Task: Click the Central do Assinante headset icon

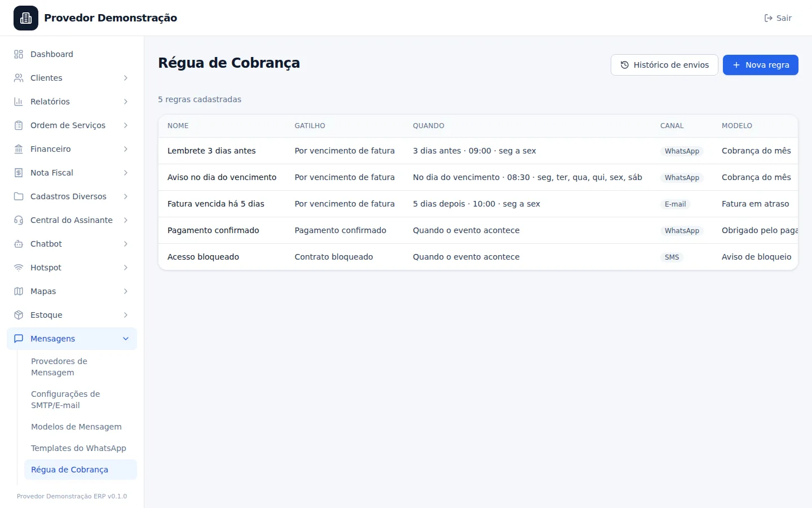Action: point(19,220)
